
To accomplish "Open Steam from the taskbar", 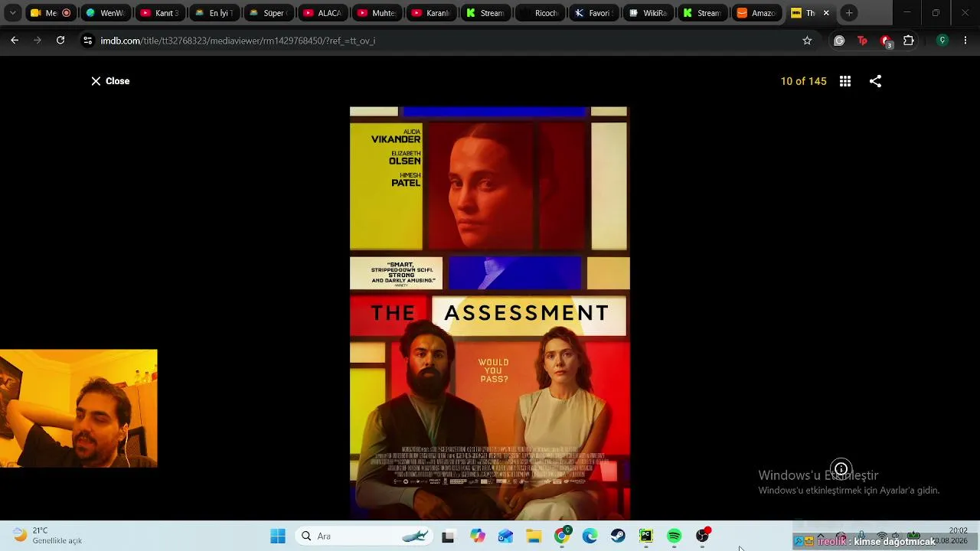I will [618, 536].
